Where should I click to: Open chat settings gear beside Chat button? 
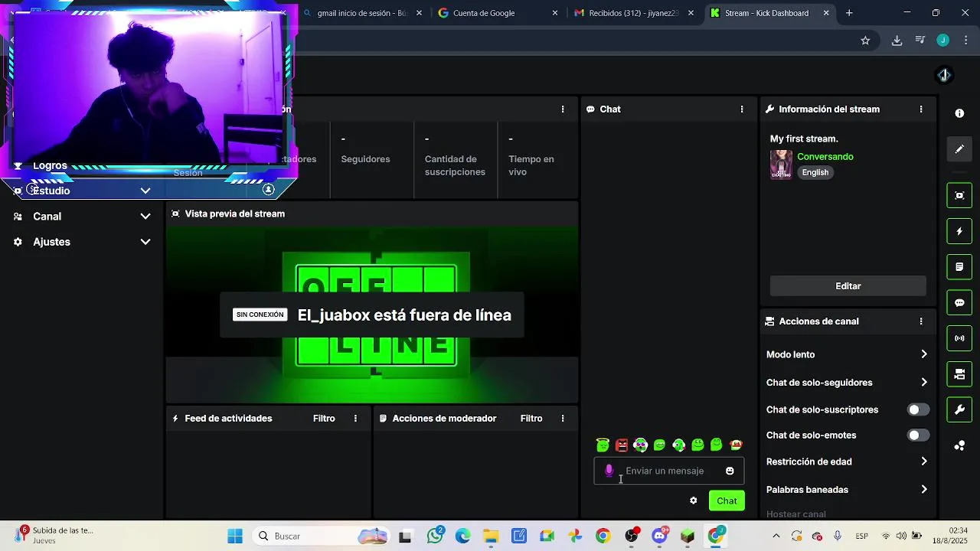coord(694,500)
